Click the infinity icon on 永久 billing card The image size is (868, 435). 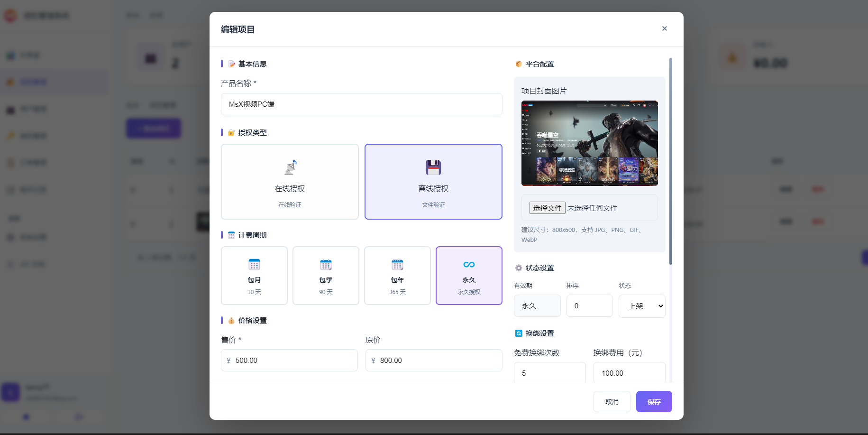tap(468, 265)
